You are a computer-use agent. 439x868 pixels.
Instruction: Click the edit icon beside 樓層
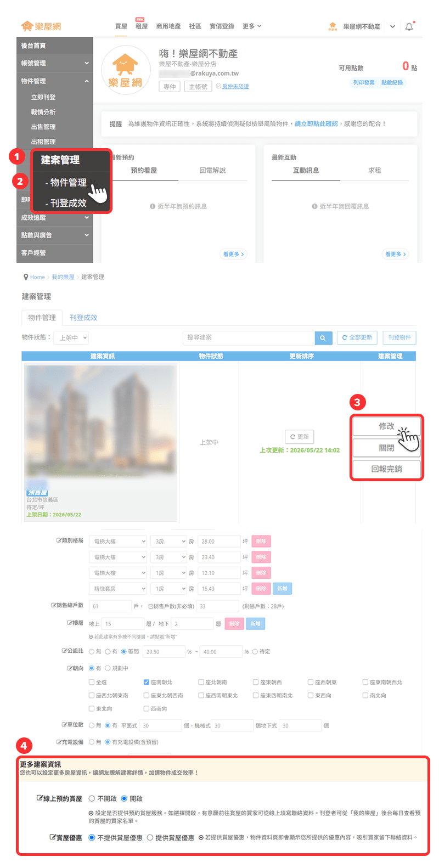click(69, 623)
